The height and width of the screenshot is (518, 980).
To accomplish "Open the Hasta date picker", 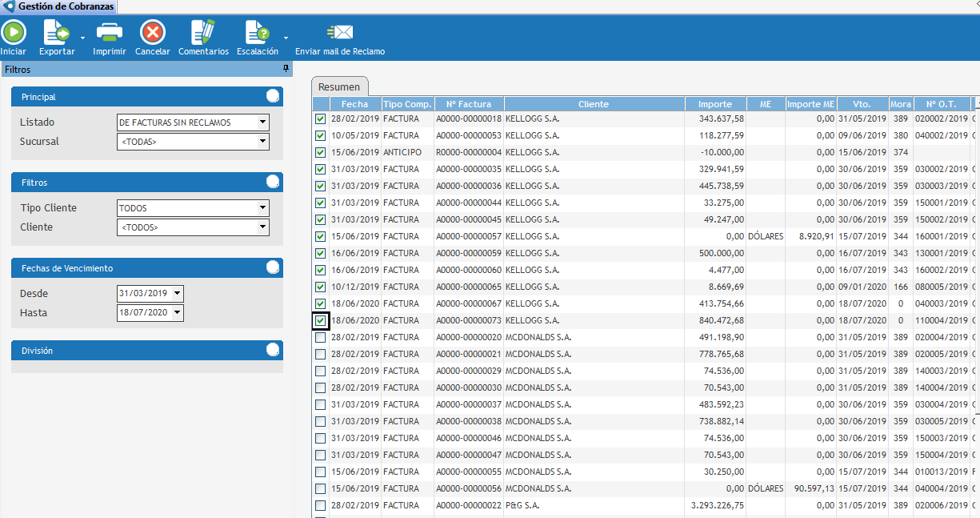I will 177,313.
